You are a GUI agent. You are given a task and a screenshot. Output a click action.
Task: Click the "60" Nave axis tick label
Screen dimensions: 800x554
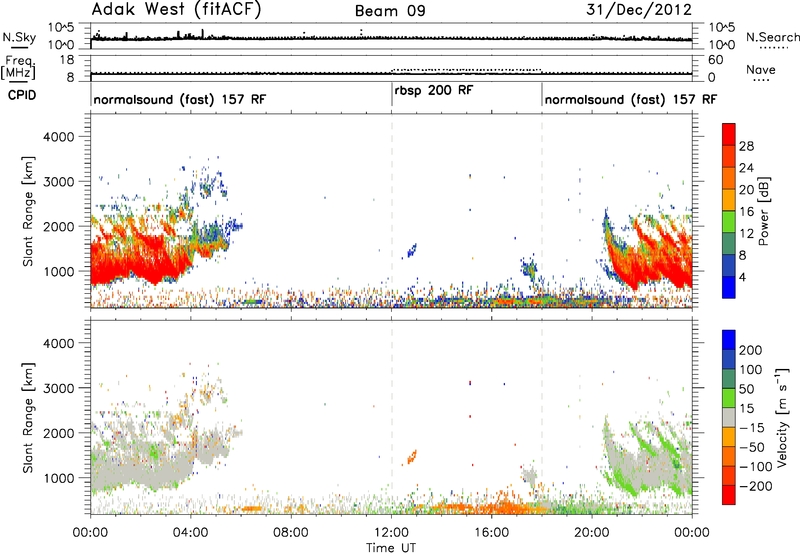[716, 60]
